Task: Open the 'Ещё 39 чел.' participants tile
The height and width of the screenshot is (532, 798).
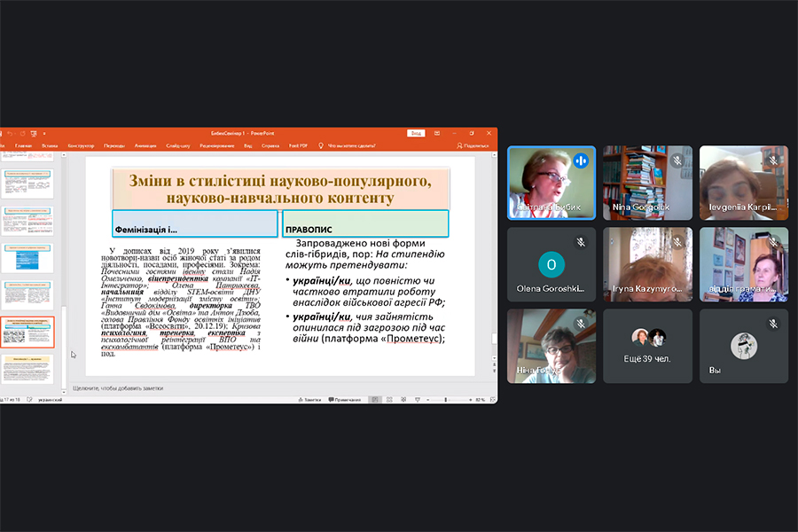Action: pos(647,346)
